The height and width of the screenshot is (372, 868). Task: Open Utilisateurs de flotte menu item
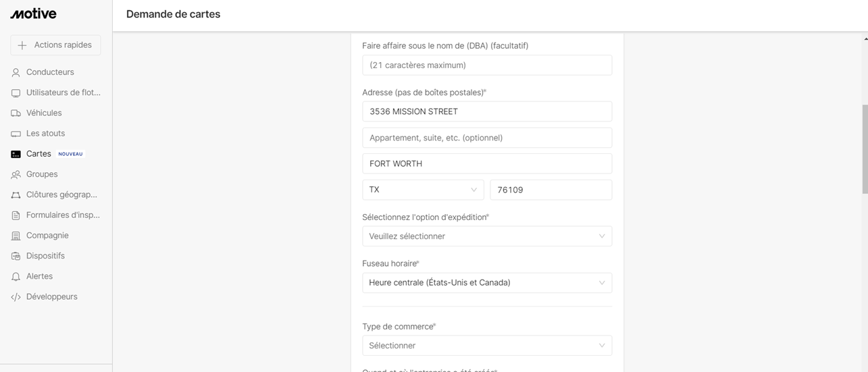click(x=63, y=92)
